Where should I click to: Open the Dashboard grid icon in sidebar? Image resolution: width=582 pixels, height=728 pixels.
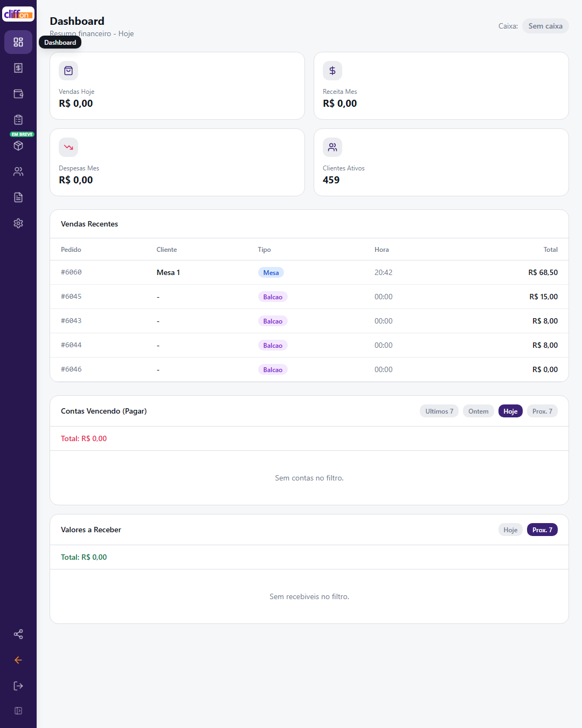tap(18, 42)
